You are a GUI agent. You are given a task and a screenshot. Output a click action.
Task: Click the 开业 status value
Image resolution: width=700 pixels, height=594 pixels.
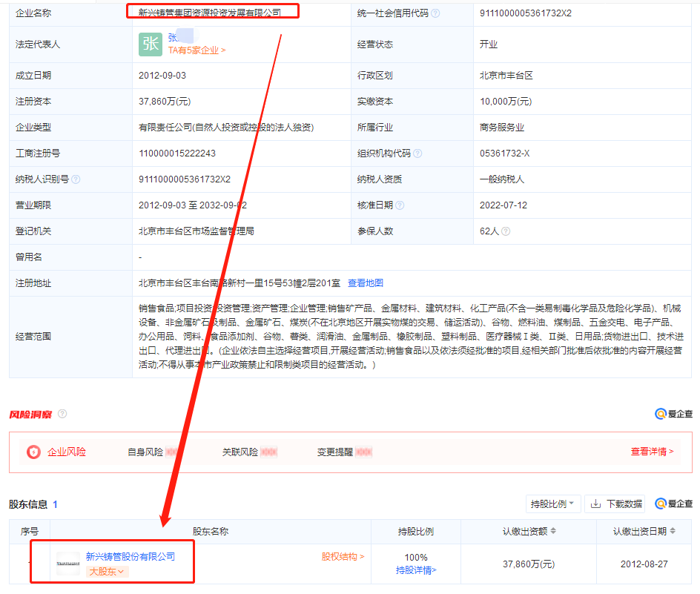(x=489, y=44)
